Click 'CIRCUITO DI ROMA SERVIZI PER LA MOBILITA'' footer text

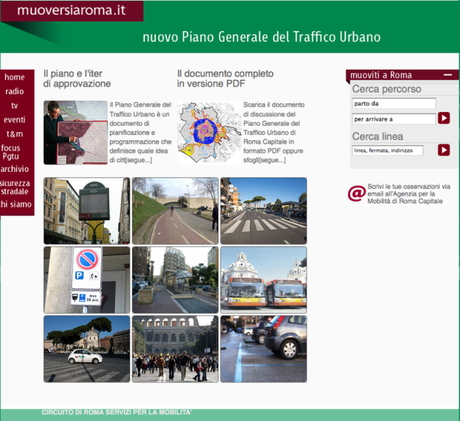(x=117, y=413)
